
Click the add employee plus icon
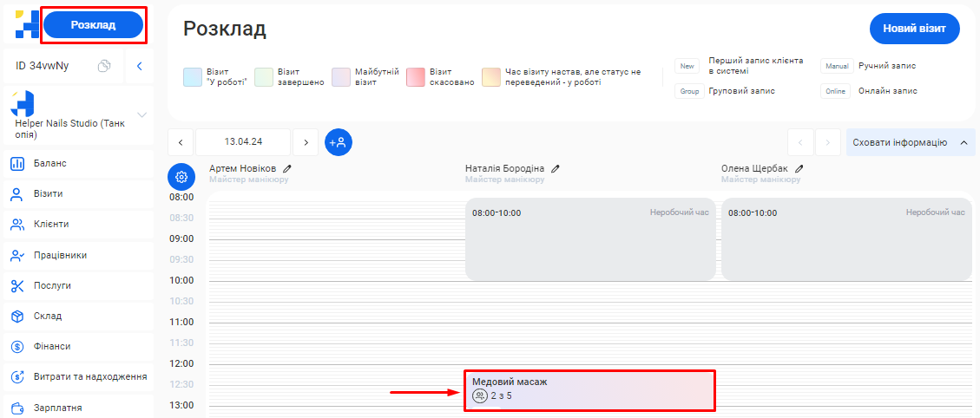pos(339,142)
